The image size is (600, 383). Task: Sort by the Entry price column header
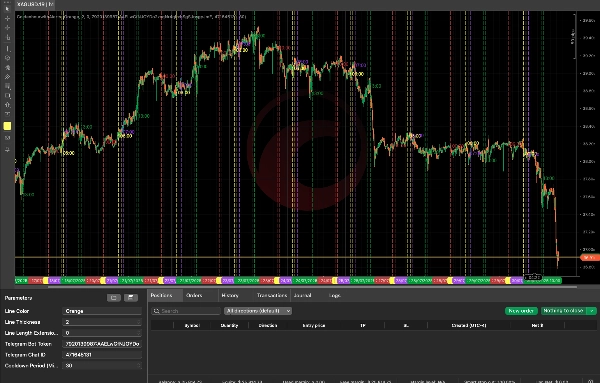click(x=314, y=326)
